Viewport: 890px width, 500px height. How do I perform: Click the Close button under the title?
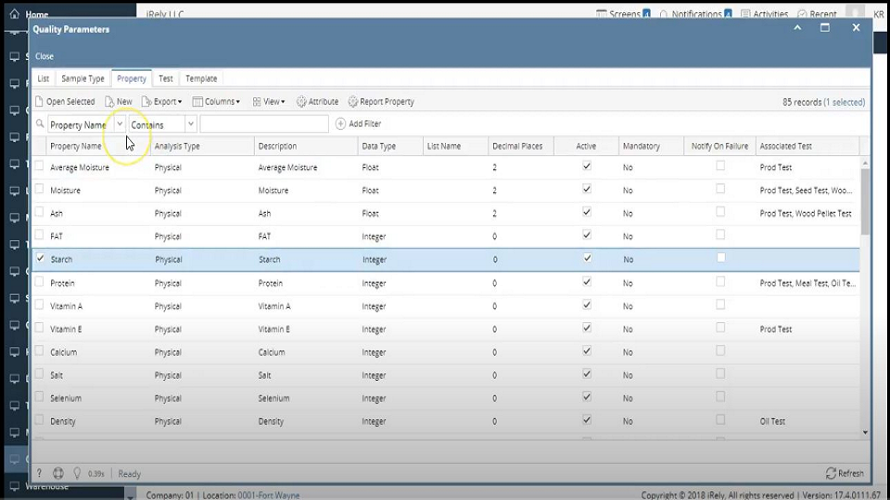[x=44, y=56]
